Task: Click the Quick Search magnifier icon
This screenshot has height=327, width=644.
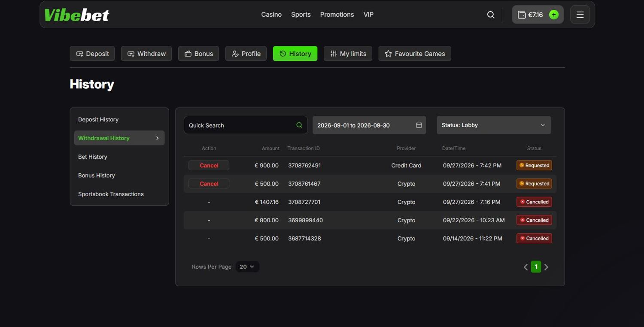Action: pos(299,125)
